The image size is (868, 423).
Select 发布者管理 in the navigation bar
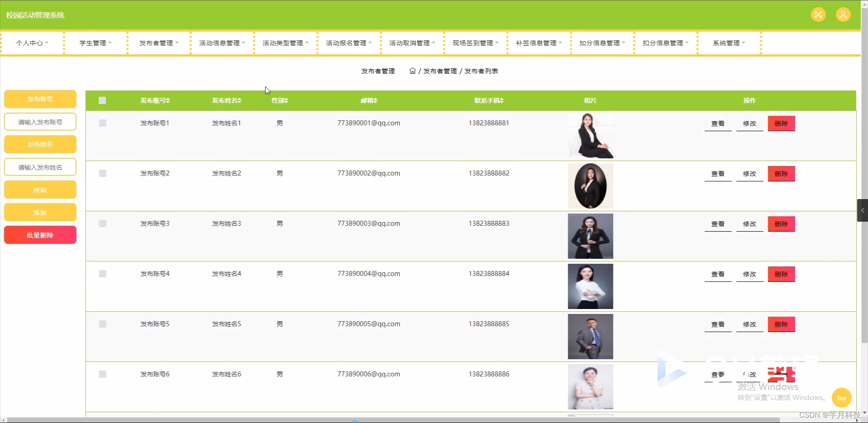point(158,43)
